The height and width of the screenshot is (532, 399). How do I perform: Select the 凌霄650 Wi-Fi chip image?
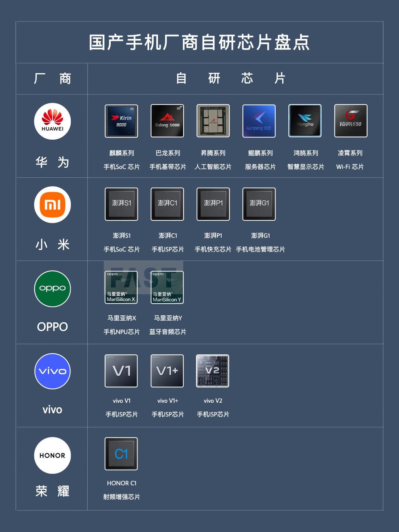[x=351, y=121]
